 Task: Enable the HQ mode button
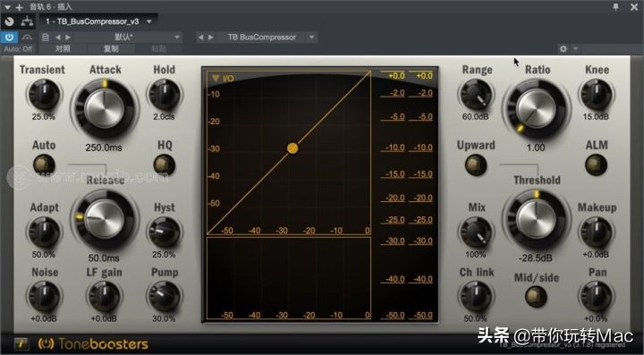165,165
